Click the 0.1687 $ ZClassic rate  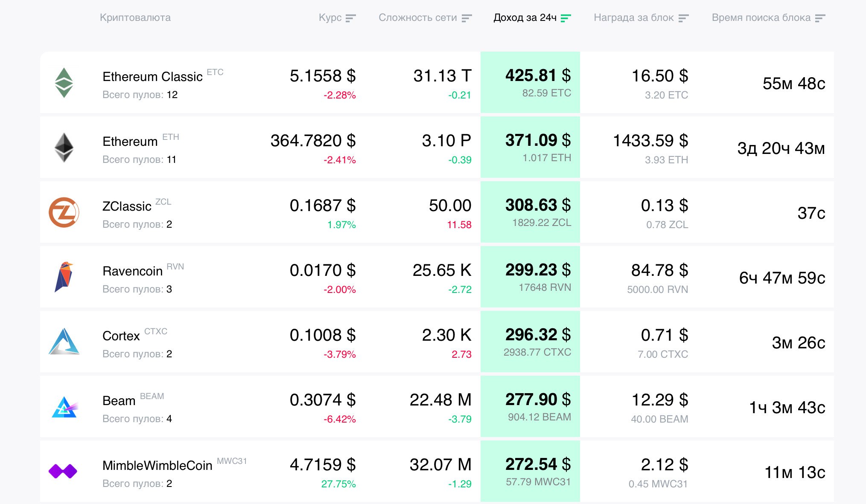(x=323, y=206)
